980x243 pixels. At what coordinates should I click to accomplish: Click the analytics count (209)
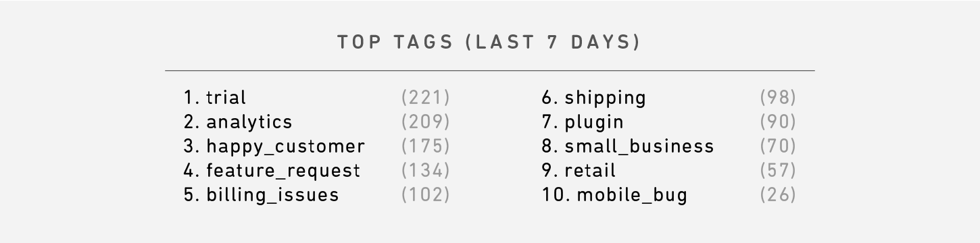[426, 122]
